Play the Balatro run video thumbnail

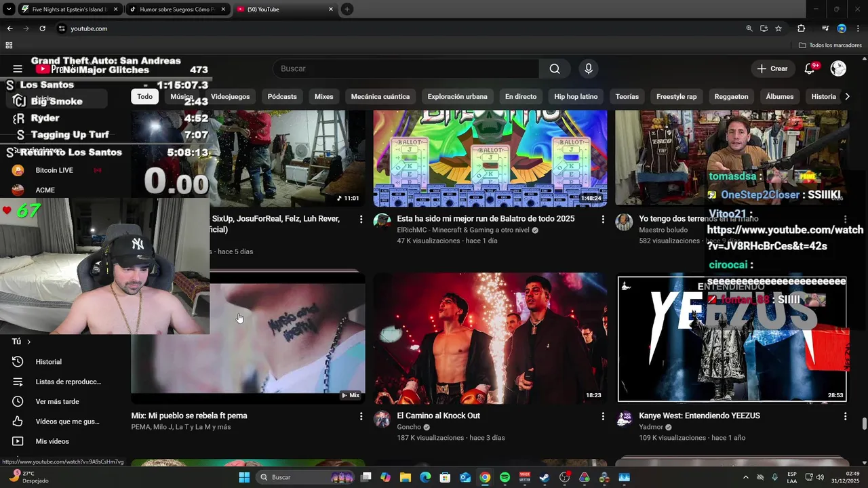pyautogui.click(x=490, y=158)
